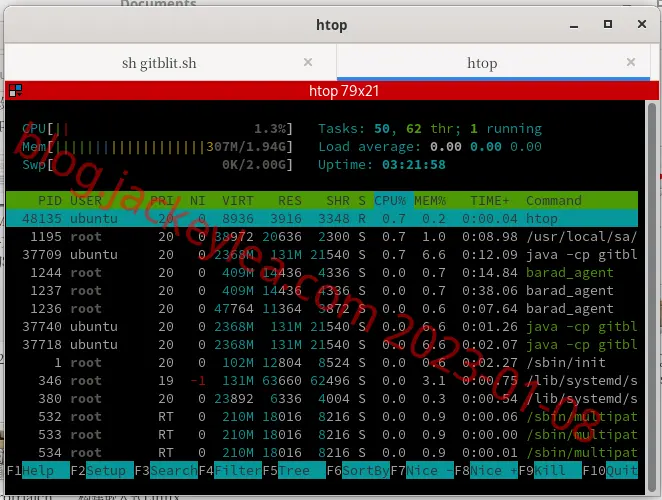Image resolution: width=662 pixels, height=500 pixels.
Task: Select process 37709 java -cp gitbl
Action: tap(322, 255)
